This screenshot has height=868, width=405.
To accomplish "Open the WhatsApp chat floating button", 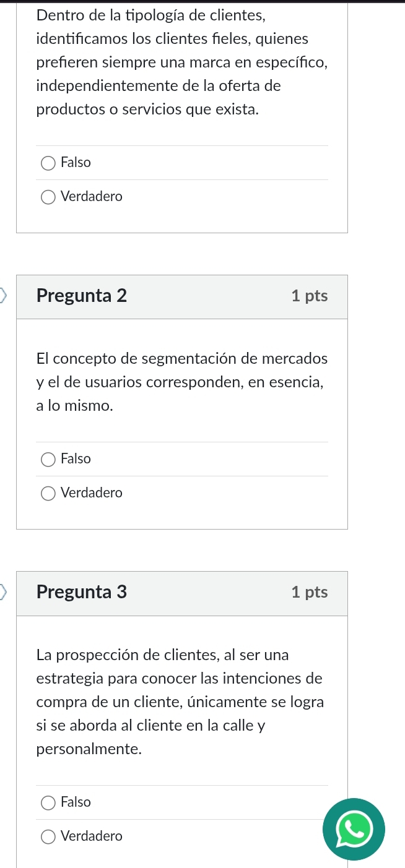I will 353,829.
